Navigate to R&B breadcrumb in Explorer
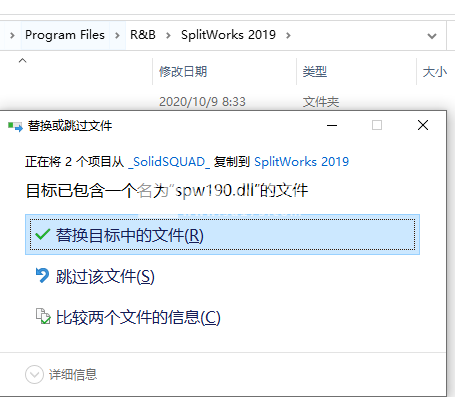Viewport: 455px width, 397px height. click(143, 35)
